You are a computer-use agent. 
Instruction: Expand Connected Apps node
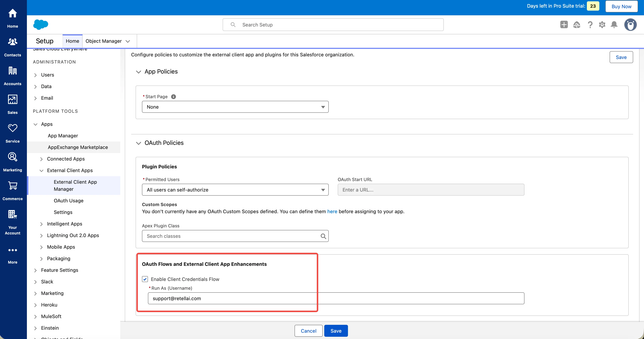click(x=41, y=159)
